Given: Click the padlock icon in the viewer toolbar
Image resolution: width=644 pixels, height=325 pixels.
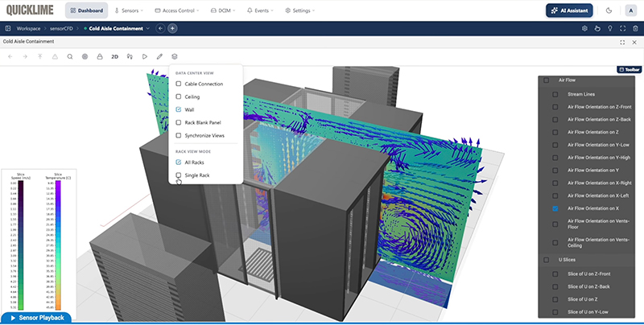Looking at the screenshot, I should point(100,56).
